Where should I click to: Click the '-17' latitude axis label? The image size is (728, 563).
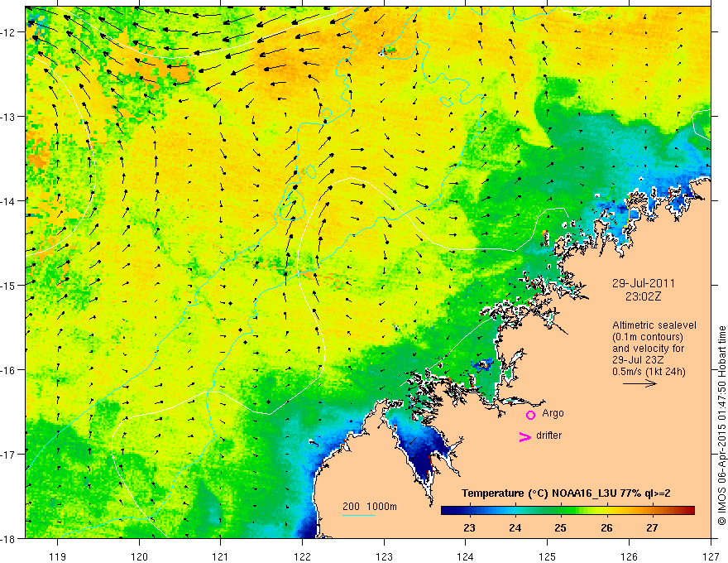(9, 454)
